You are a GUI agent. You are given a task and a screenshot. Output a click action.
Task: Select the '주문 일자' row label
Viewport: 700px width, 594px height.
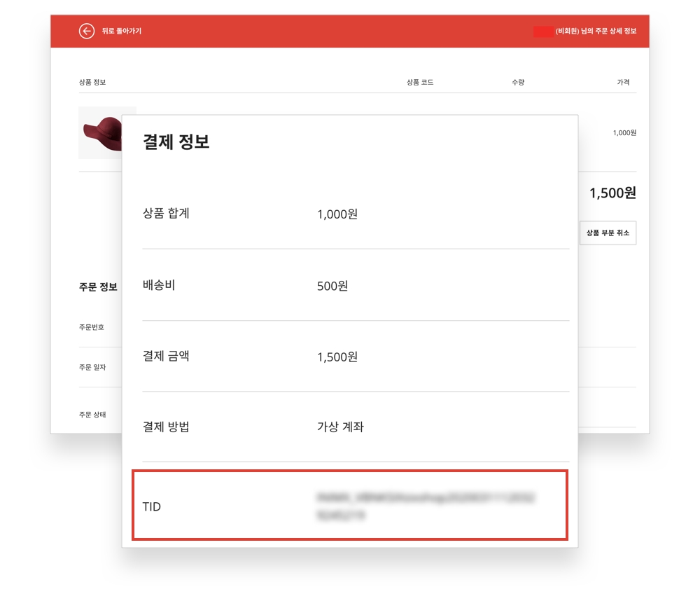point(92,367)
